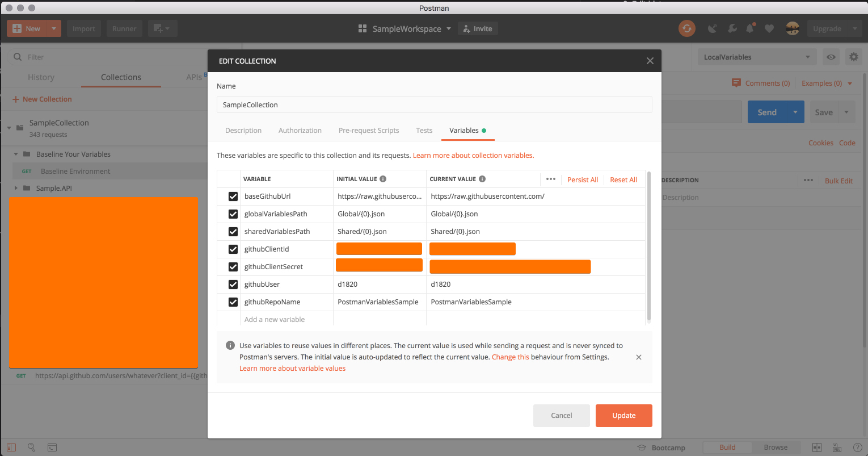
Task: Open the keyboard shortcuts icon
Action: pyautogui.click(x=838, y=447)
